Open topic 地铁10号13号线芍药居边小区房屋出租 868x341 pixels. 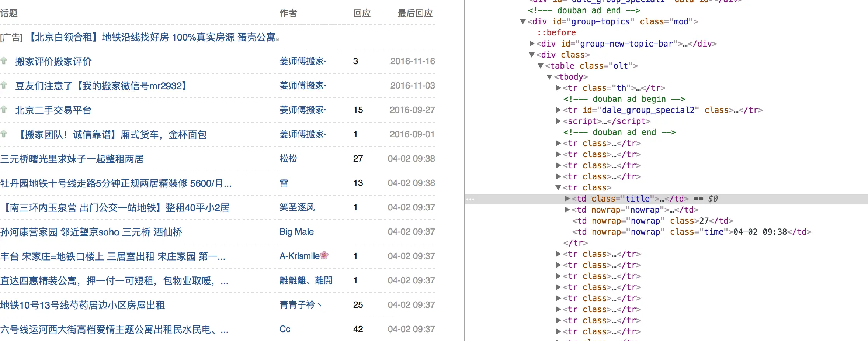point(83,305)
